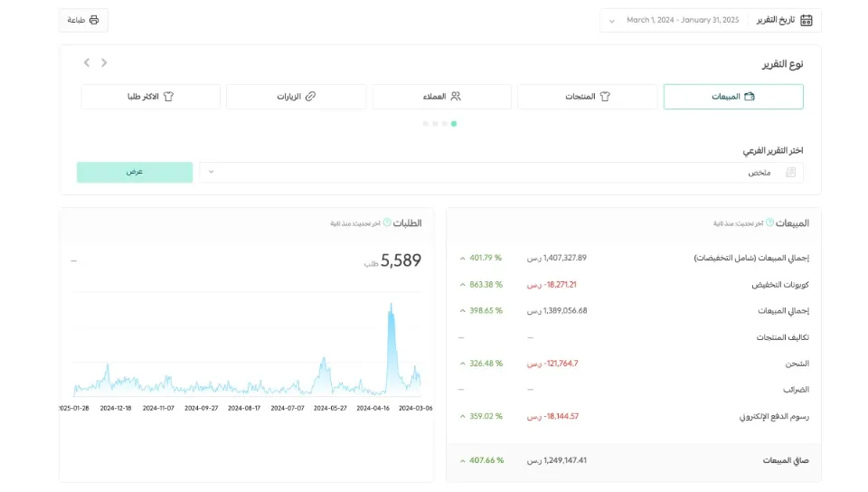Click the people icon in the العملاء tab
The width and height of the screenshot is (868, 492).
[456, 96]
